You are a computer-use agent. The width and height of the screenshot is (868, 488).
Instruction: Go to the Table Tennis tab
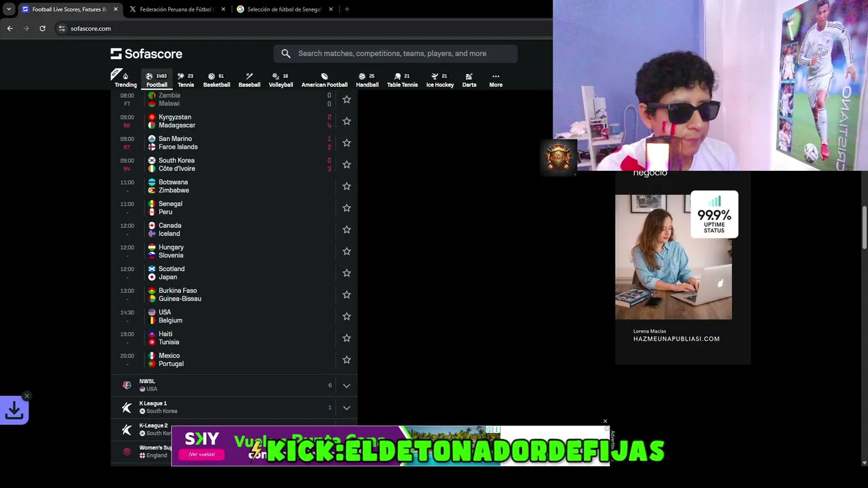pyautogui.click(x=402, y=80)
